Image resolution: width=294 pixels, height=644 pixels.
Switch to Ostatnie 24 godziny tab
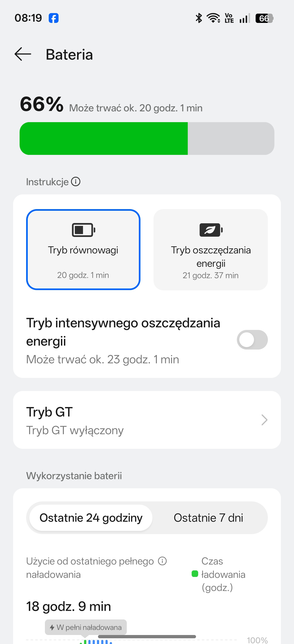click(x=91, y=518)
